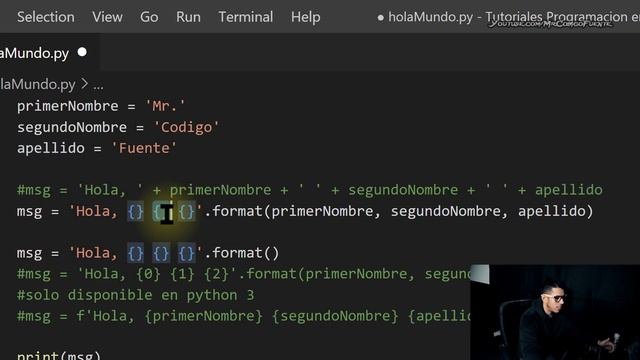
Task: Open the View menu
Action: pos(107,17)
